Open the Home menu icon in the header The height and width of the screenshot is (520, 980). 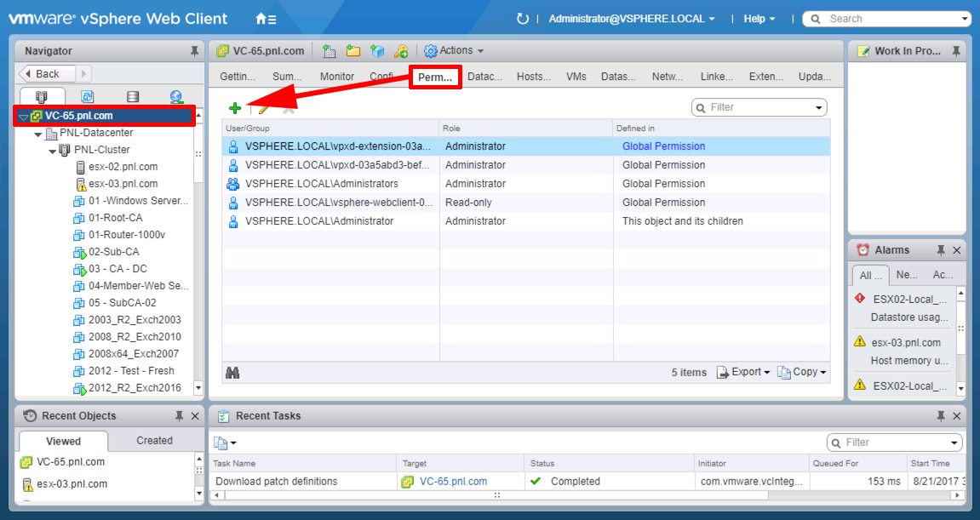[x=266, y=19]
